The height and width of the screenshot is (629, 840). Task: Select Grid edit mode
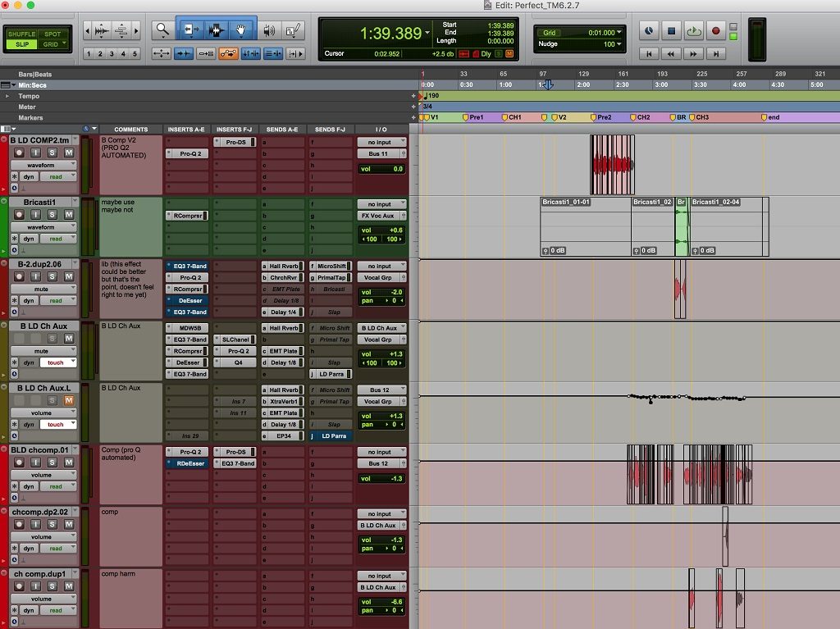tap(51, 44)
